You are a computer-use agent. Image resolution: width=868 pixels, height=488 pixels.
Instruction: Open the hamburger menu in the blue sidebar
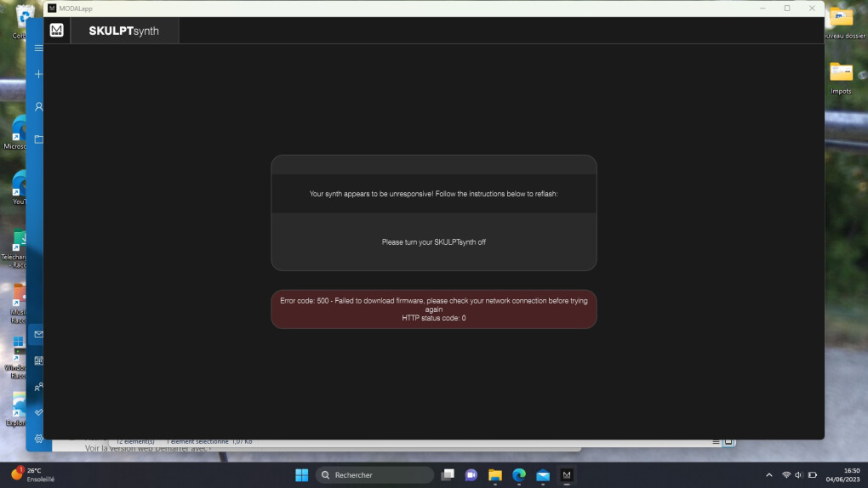pos(39,48)
